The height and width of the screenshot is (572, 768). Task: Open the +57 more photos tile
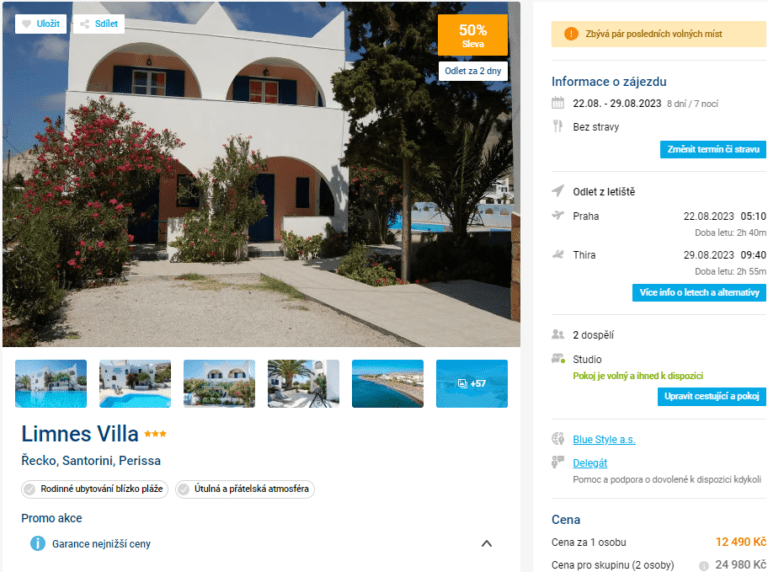[x=472, y=383]
